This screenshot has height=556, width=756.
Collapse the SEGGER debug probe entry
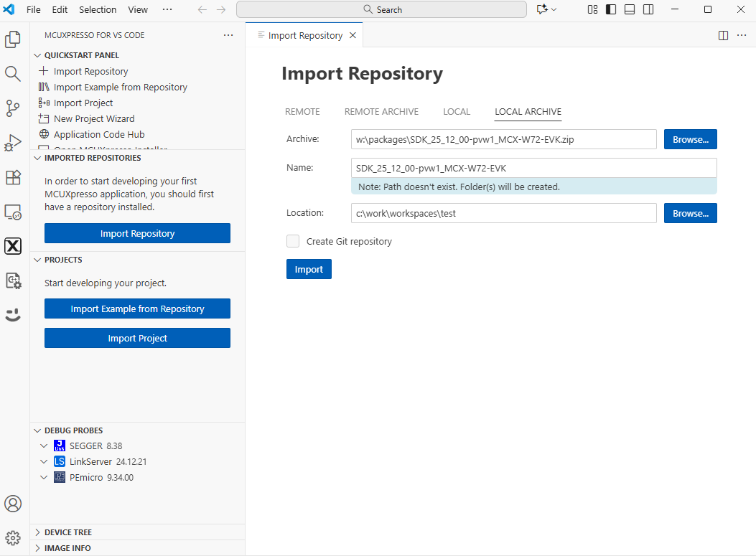(x=44, y=446)
